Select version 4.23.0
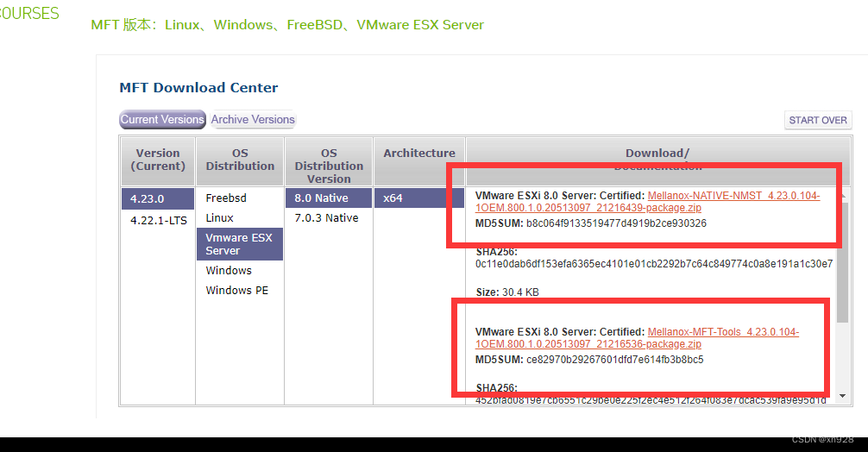This screenshot has height=452, width=868. pyautogui.click(x=158, y=198)
